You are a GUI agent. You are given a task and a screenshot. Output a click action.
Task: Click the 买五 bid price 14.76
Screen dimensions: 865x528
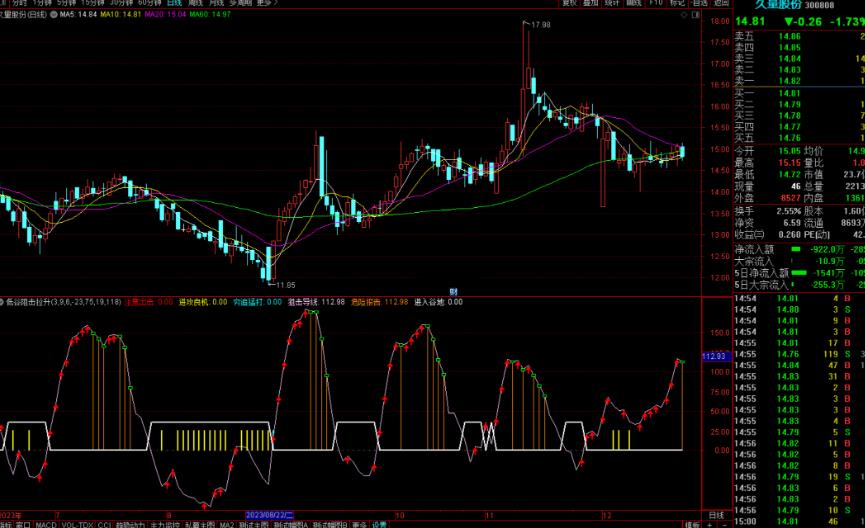[789, 138]
